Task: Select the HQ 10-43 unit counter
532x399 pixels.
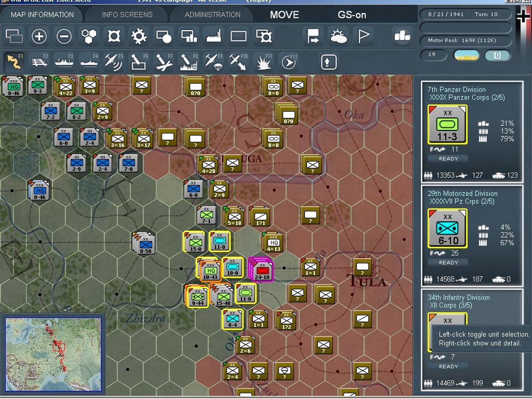Action: [210, 270]
